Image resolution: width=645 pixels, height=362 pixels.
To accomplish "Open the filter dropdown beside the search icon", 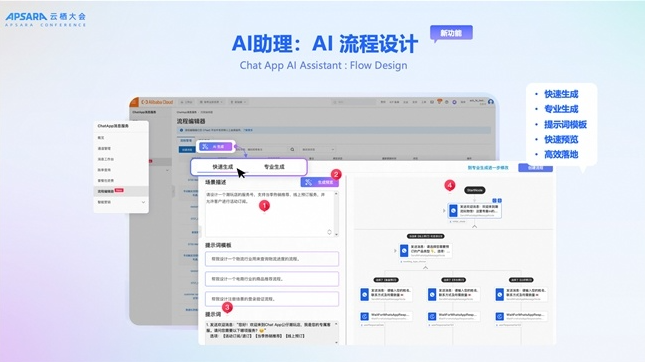I will [x=318, y=149].
